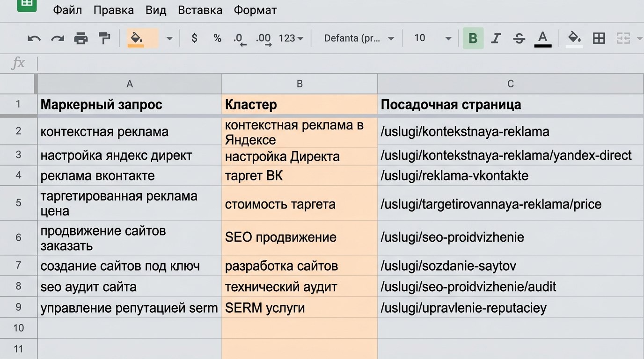The width and height of the screenshot is (644, 359).
Task: Toggle bold formatting
Action: tap(473, 38)
